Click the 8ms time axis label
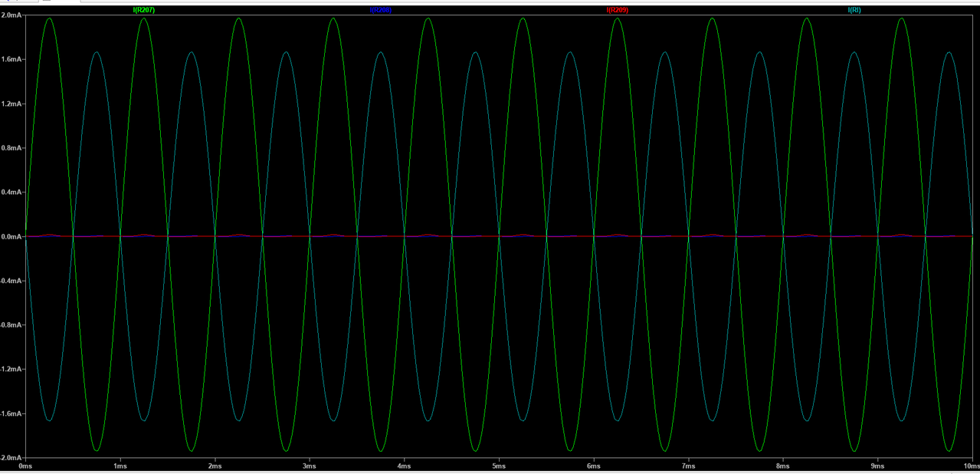This screenshot has height=474, width=980. 783,466
